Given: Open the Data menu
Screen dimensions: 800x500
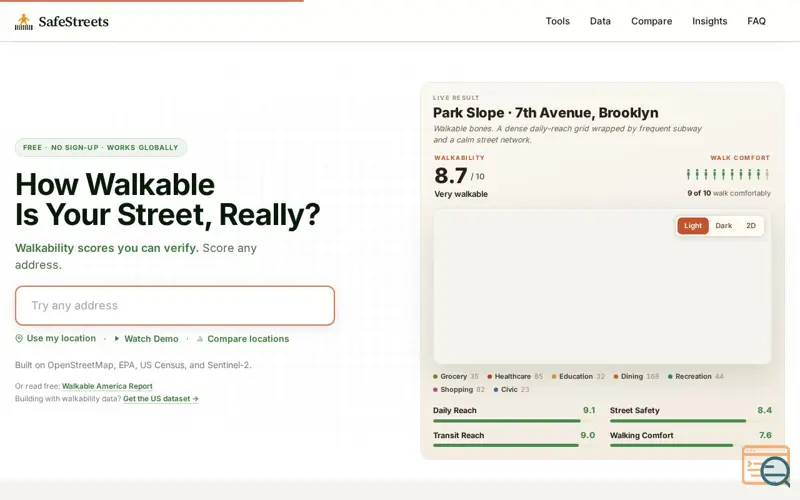Looking at the screenshot, I should (600, 21).
